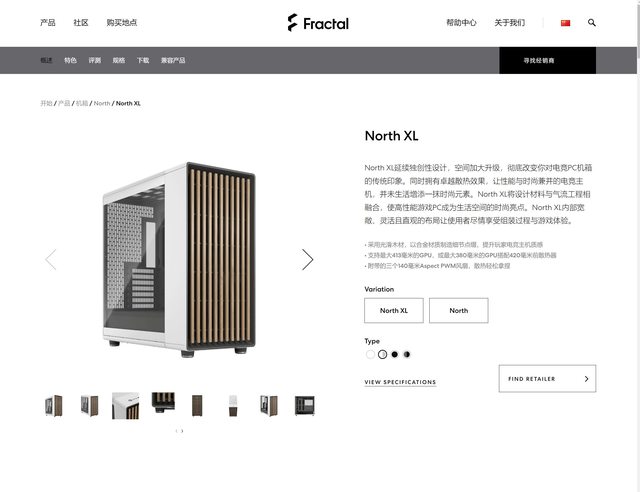Click the Fractal logo
The width and height of the screenshot is (640, 492).
[318, 23]
